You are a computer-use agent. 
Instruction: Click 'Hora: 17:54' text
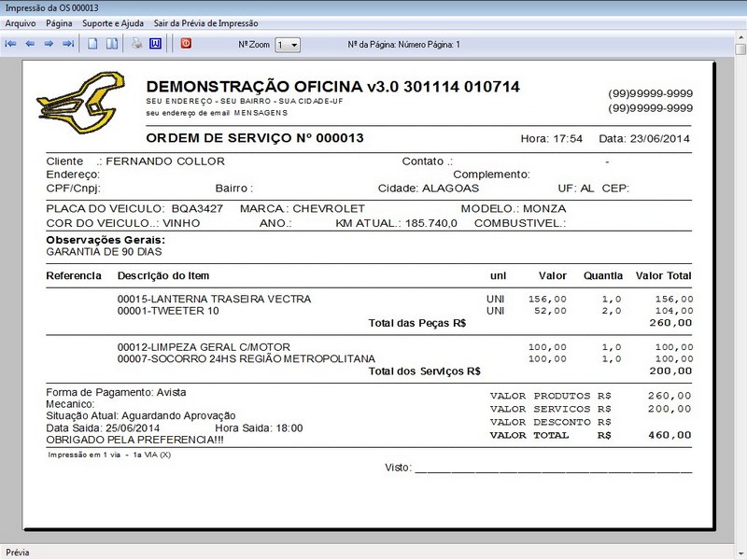pos(552,138)
